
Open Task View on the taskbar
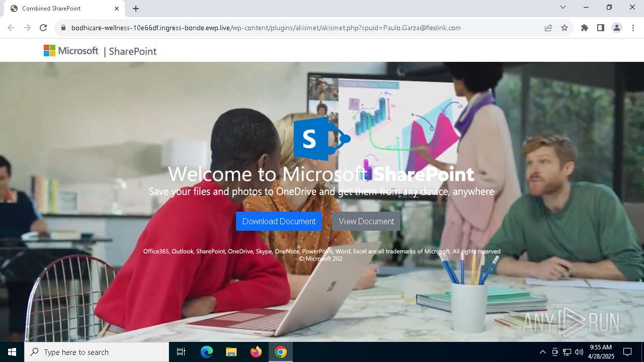[x=181, y=352]
